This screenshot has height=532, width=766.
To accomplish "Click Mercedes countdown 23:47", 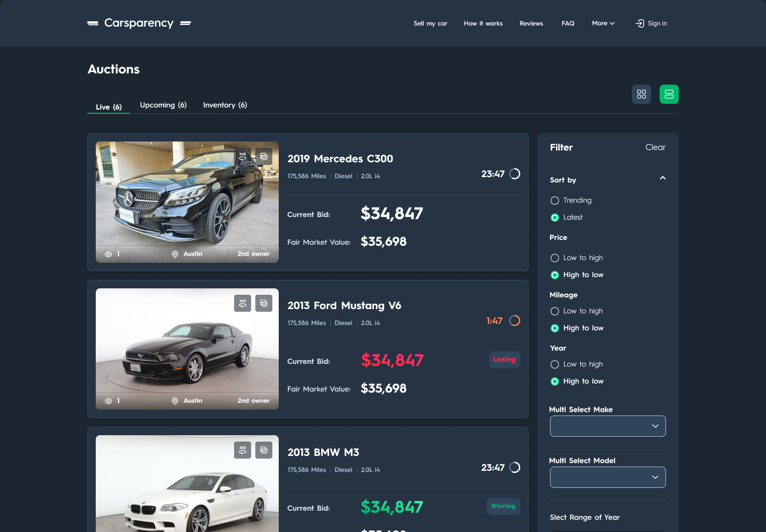I will (x=493, y=174).
